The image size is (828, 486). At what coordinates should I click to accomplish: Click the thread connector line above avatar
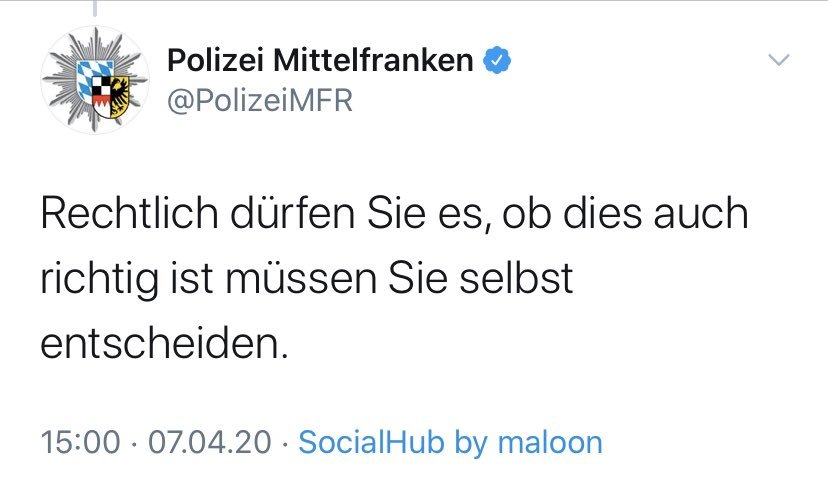pos(95,8)
